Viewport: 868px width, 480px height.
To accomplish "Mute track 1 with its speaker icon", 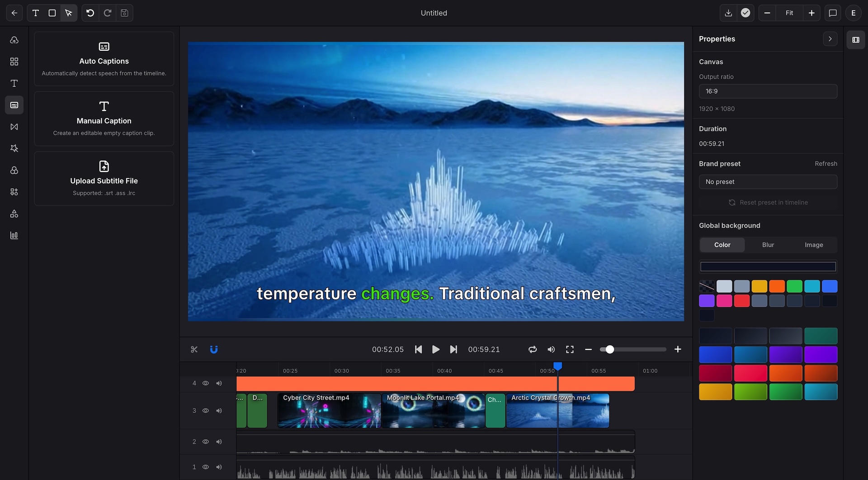I will point(219,467).
